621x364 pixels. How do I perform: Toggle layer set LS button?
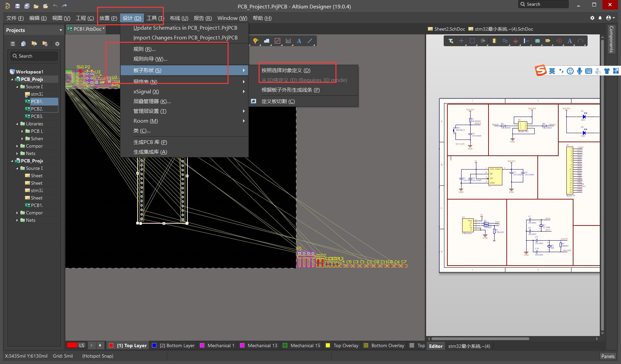(x=82, y=345)
